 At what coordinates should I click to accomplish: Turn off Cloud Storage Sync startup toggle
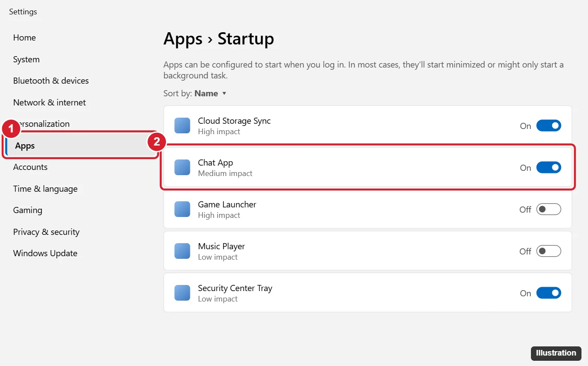(548, 125)
